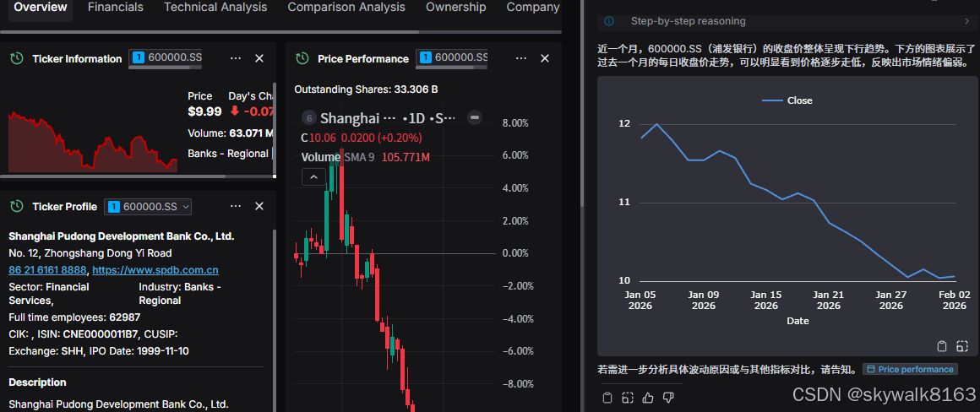Give thumbs up to the response
This screenshot has height=412, width=980.
click(x=648, y=397)
